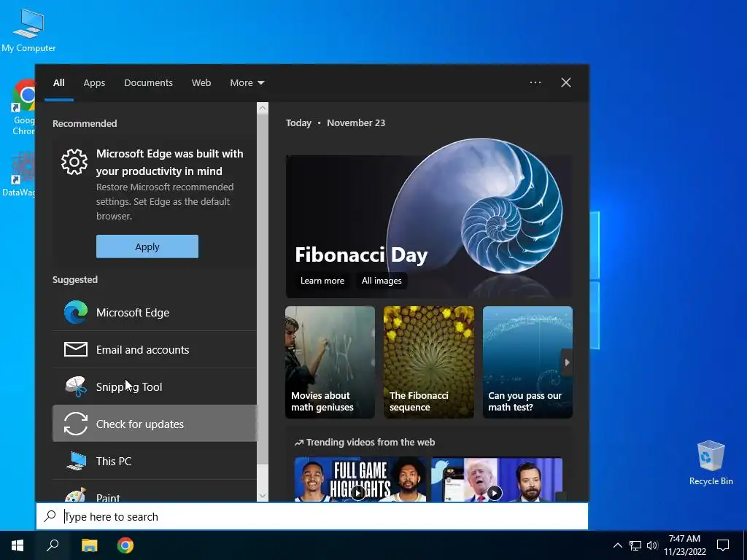Click the next arrow on the cards carousel
This screenshot has width=747, height=560.
coord(567,362)
